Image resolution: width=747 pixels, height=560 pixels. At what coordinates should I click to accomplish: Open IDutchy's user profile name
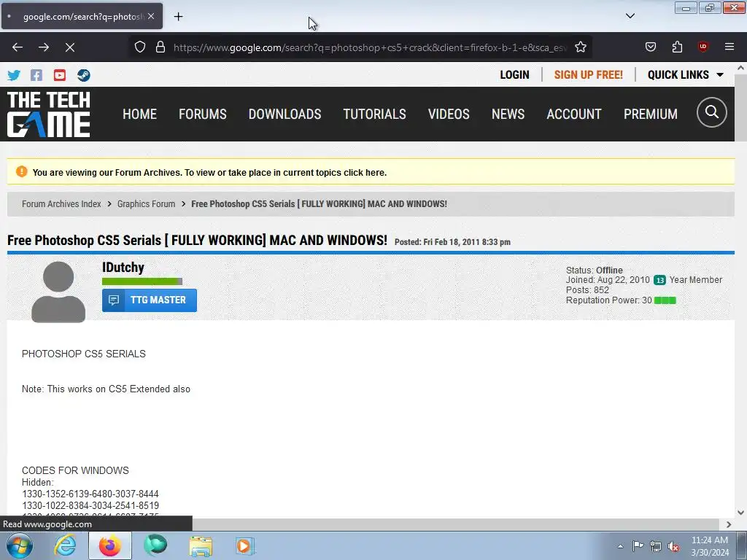[123, 267]
